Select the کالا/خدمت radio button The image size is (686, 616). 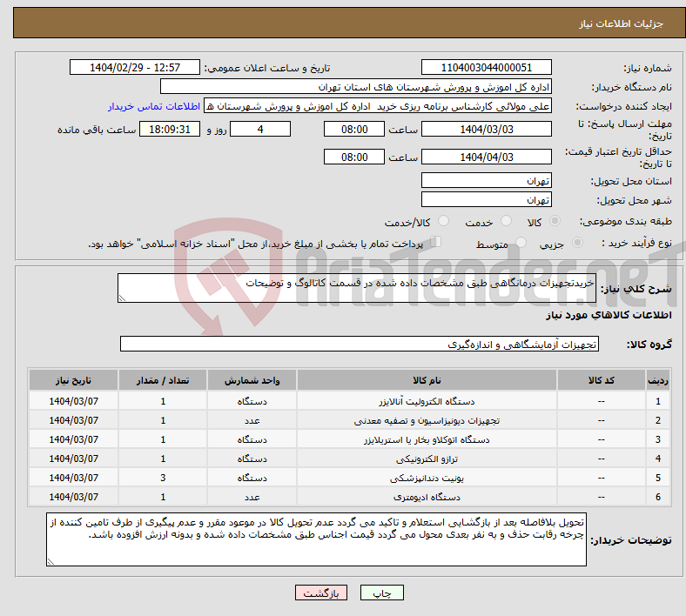[x=444, y=221]
